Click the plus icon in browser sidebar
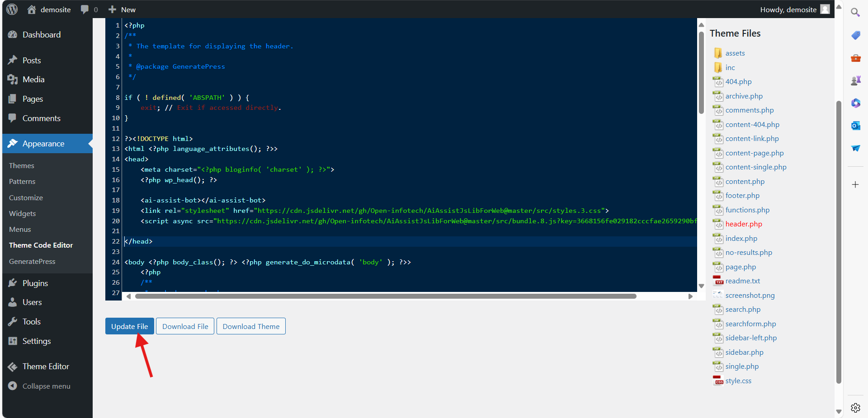The width and height of the screenshot is (868, 418). tap(855, 184)
